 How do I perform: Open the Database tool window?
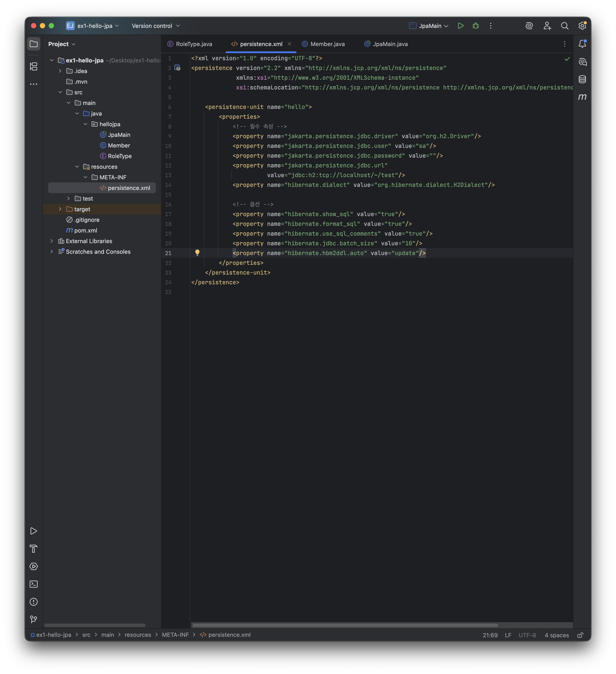[582, 79]
